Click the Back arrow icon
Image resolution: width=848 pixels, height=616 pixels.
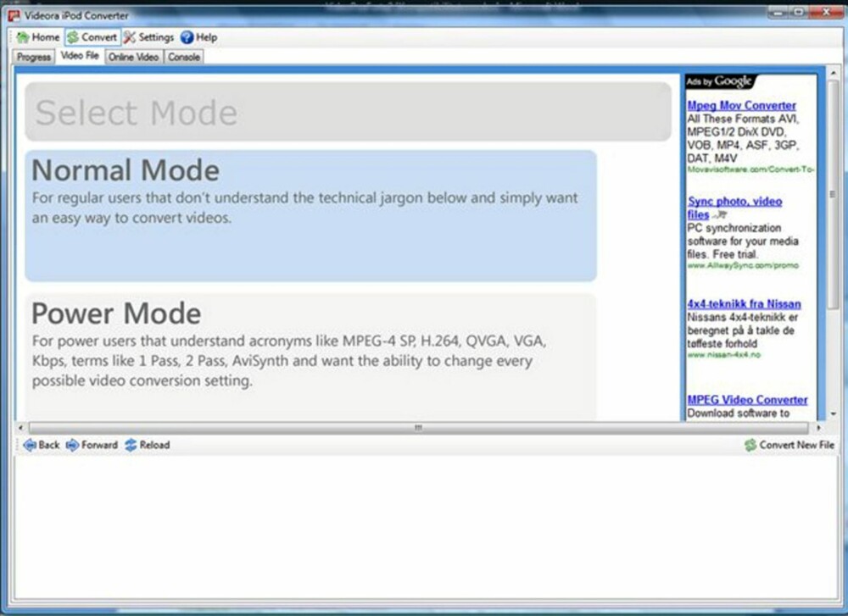[30, 445]
